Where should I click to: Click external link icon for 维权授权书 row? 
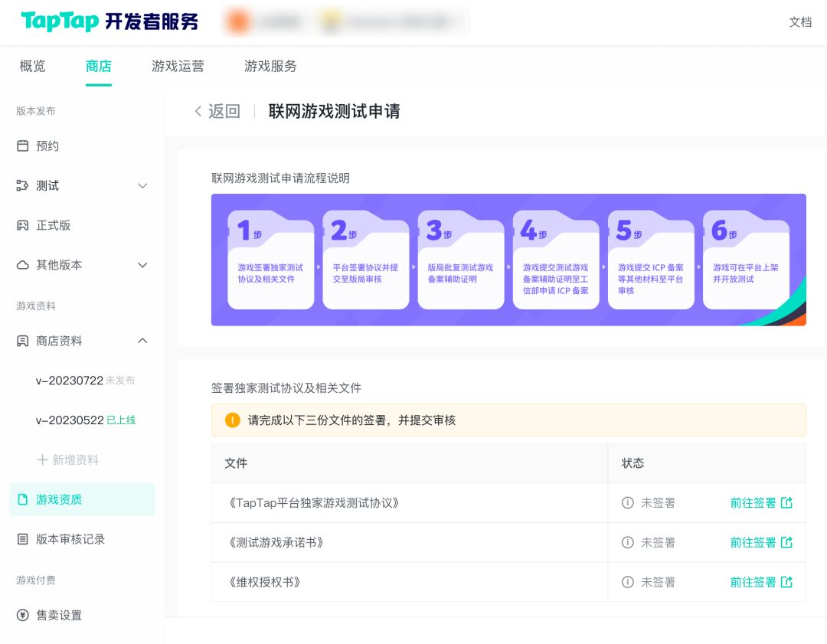786,582
